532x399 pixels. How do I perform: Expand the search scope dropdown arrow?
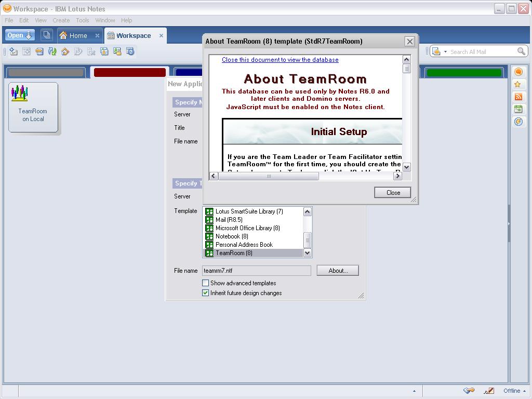pyautogui.click(x=445, y=52)
